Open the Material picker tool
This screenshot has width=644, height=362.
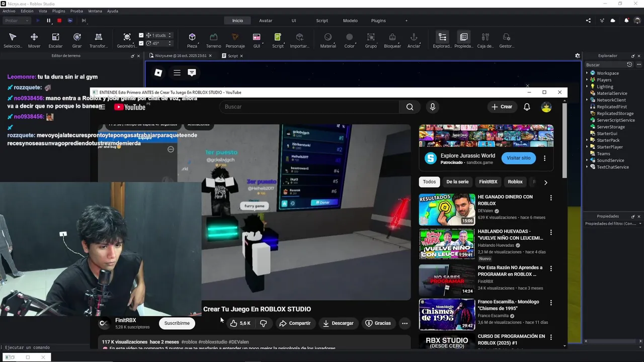(x=328, y=40)
